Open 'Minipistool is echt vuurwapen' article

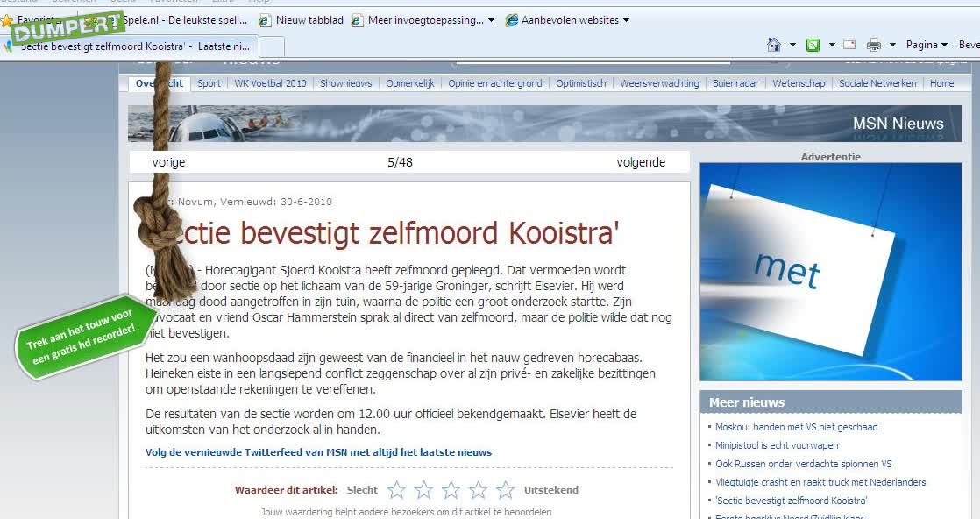[x=777, y=445]
